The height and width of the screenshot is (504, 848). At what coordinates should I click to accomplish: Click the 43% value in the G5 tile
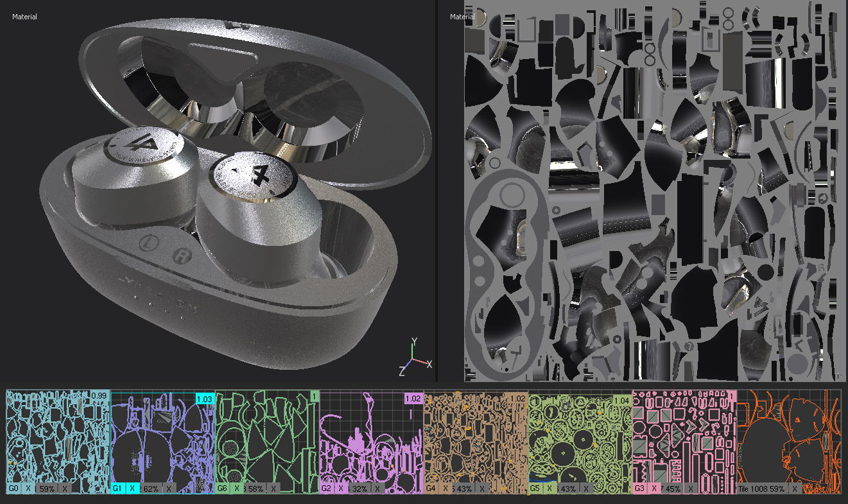point(568,489)
